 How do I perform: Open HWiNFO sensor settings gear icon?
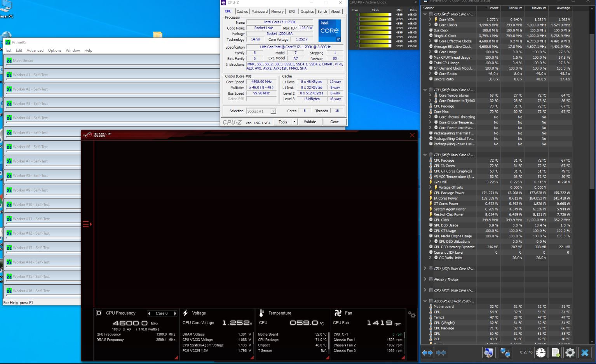tap(570, 352)
